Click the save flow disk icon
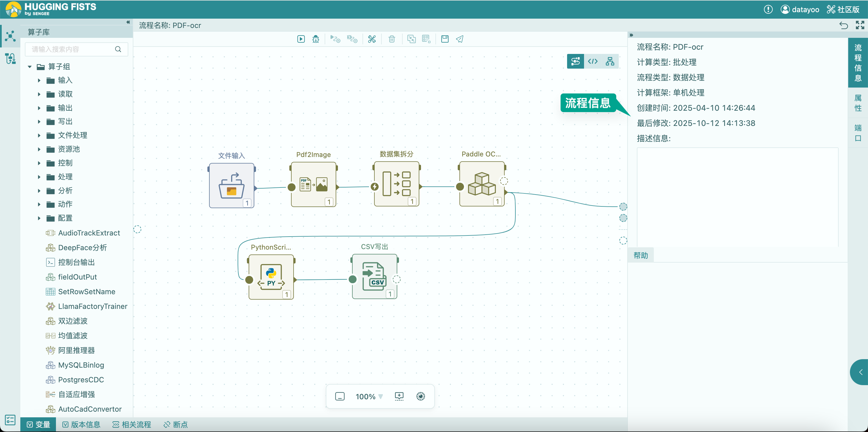 445,39
